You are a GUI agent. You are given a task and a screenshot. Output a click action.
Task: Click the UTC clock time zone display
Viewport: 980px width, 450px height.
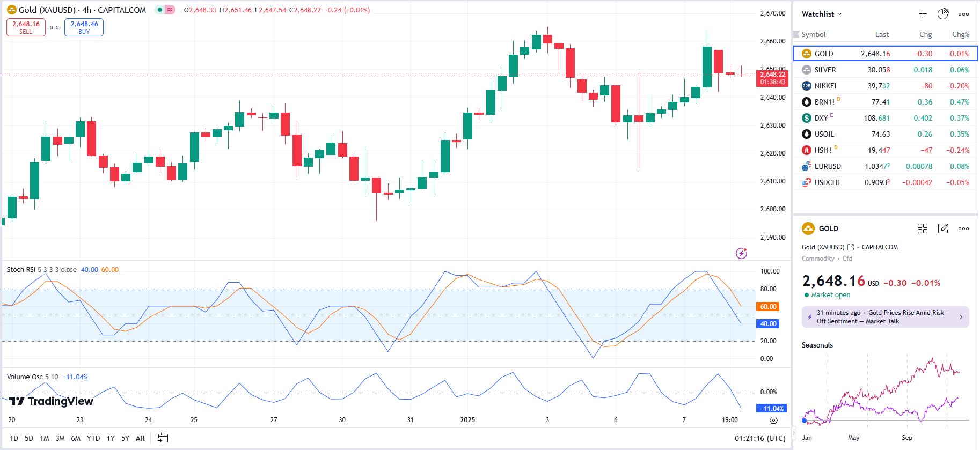760,438
